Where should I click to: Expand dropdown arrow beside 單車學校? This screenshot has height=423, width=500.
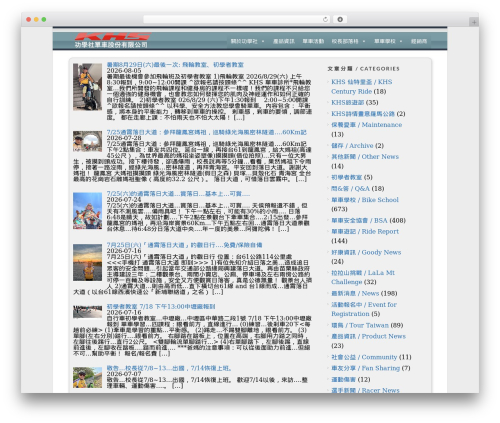click(401, 41)
